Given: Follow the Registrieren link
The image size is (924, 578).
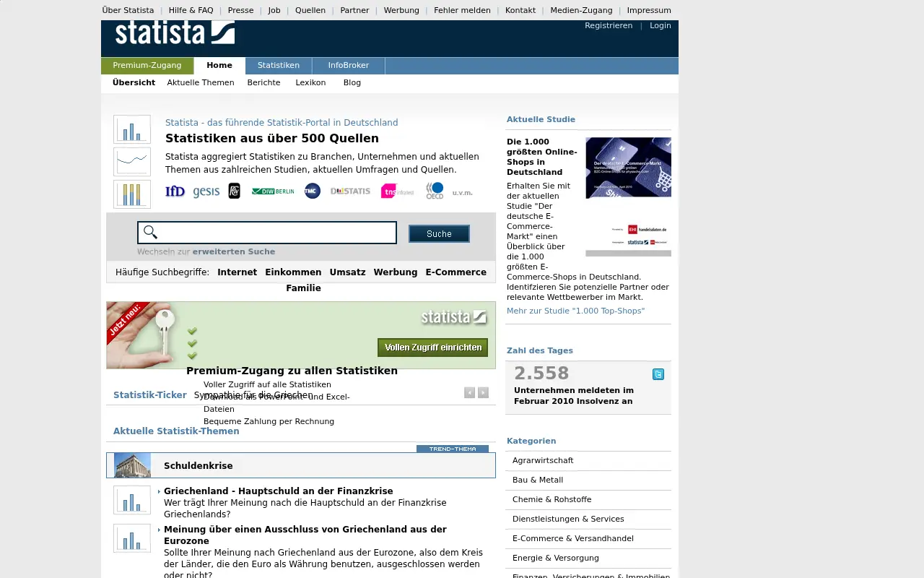Looking at the screenshot, I should pyautogui.click(x=609, y=25).
